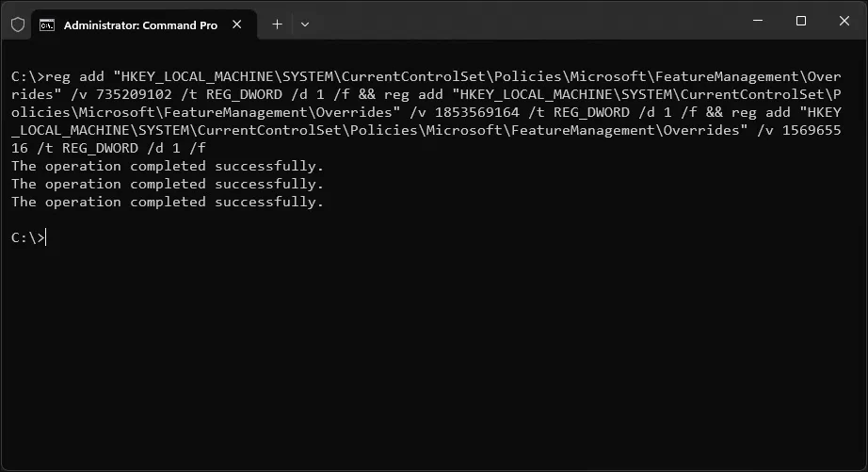Click the admin shield icon in title bar
Viewport: 868px width, 472px height.
(18, 24)
